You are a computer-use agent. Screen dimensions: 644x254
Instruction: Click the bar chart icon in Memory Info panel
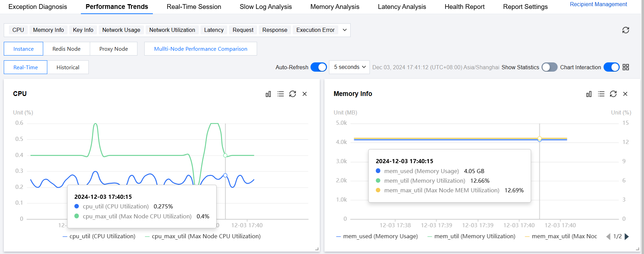click(589, 94)
